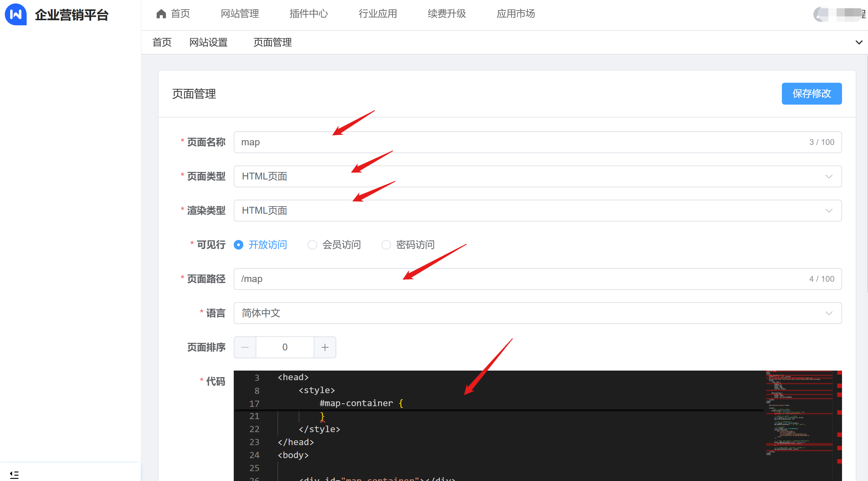Viewport: 868px width, 481px height.
Task: Increase page sort with the plus button
Action: coord(325,347)
